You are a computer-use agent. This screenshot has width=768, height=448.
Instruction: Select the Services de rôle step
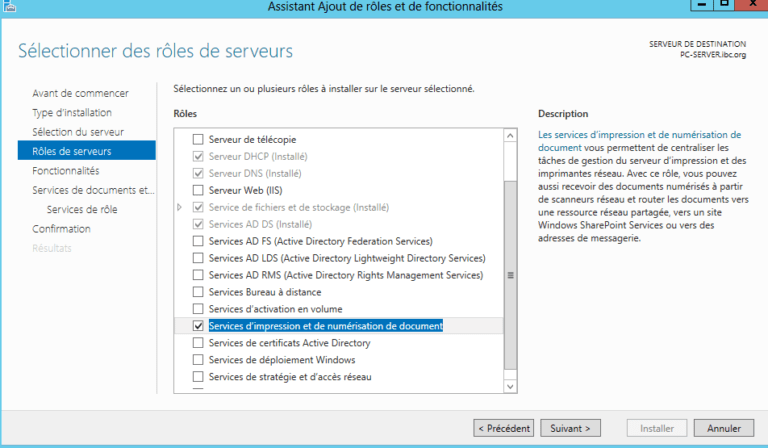(82, 209)
